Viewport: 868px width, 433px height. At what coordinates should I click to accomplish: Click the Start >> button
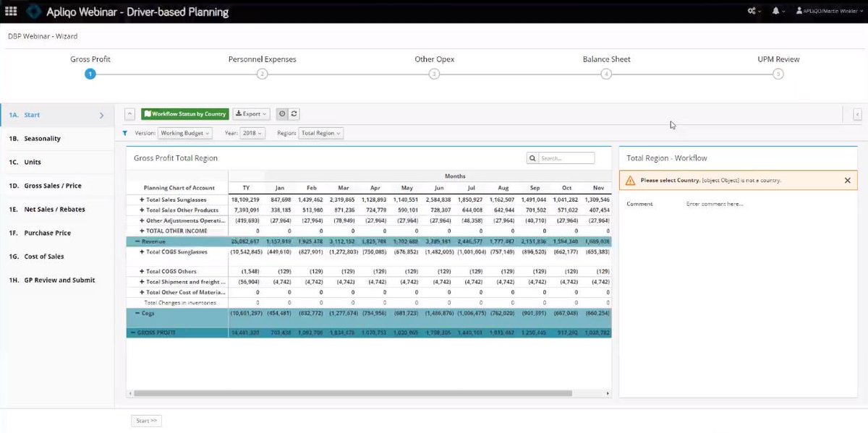pos(147,421)
